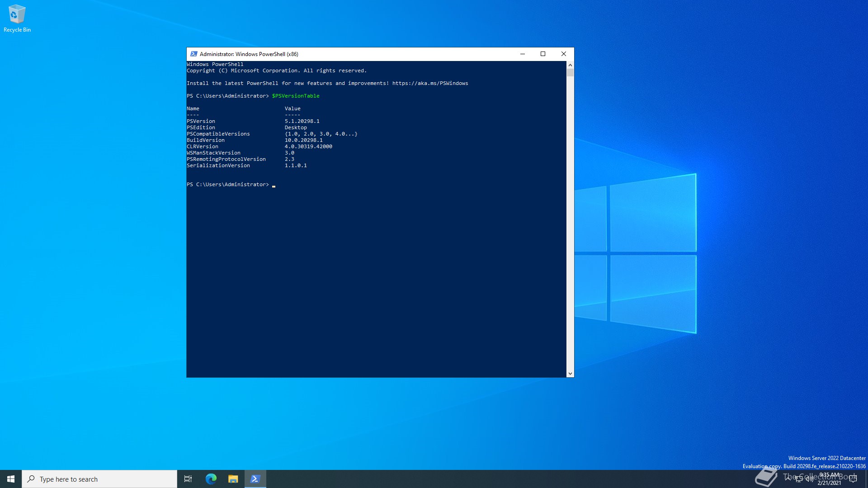The height and width of the screenshot is (488, 868).
Task: Click the Value column header in output
Action: (292, 108)
